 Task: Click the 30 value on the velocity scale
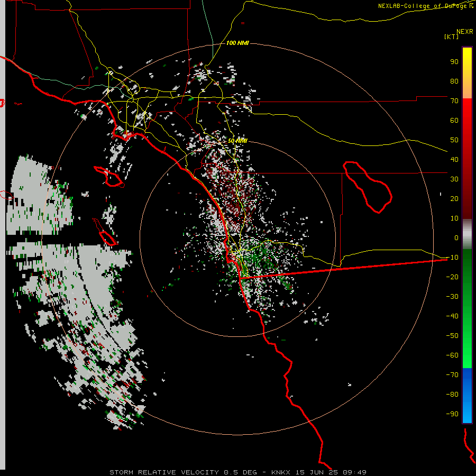pos(454,179)
